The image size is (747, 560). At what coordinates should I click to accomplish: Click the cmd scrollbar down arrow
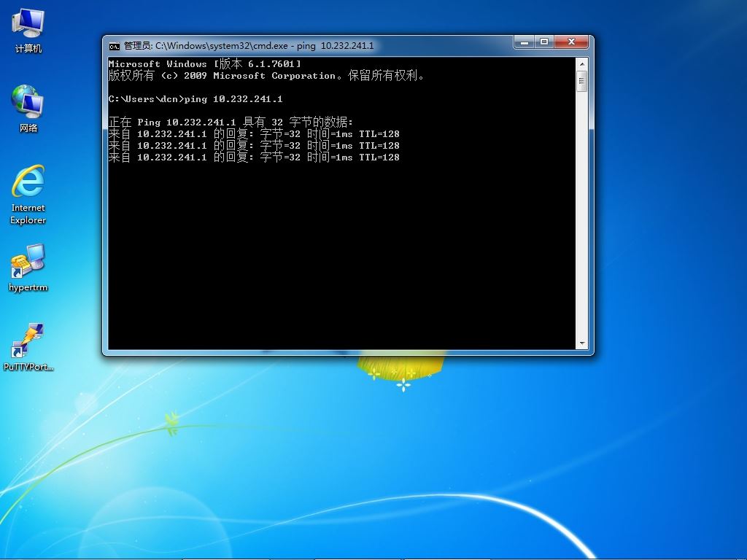[x=581, y=343]
